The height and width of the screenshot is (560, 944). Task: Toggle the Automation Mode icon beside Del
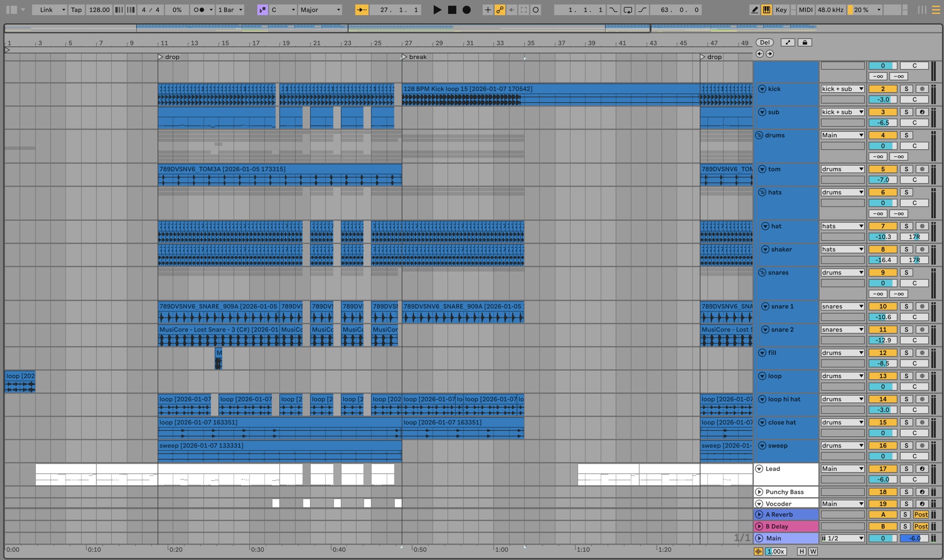[788, 43]
